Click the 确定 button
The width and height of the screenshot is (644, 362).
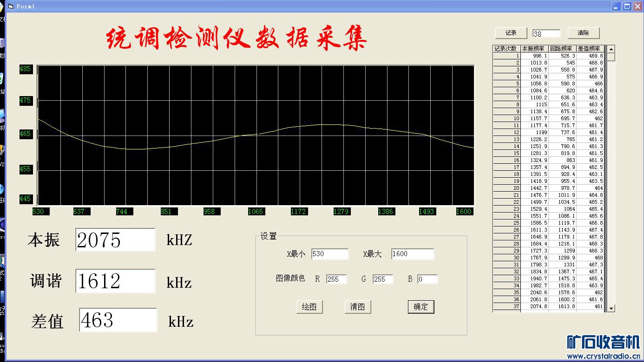tap(421, 307)
